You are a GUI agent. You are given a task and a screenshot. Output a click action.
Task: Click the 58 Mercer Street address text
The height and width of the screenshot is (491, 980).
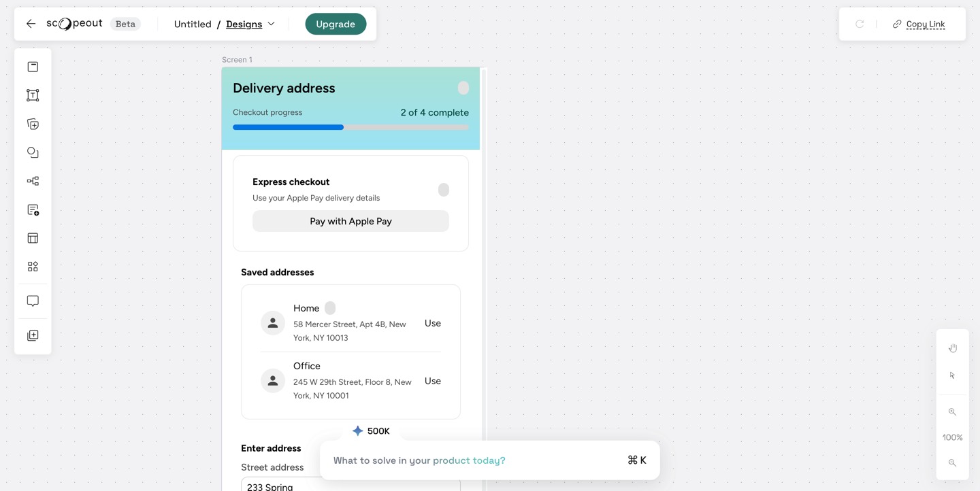pos(350,331)
